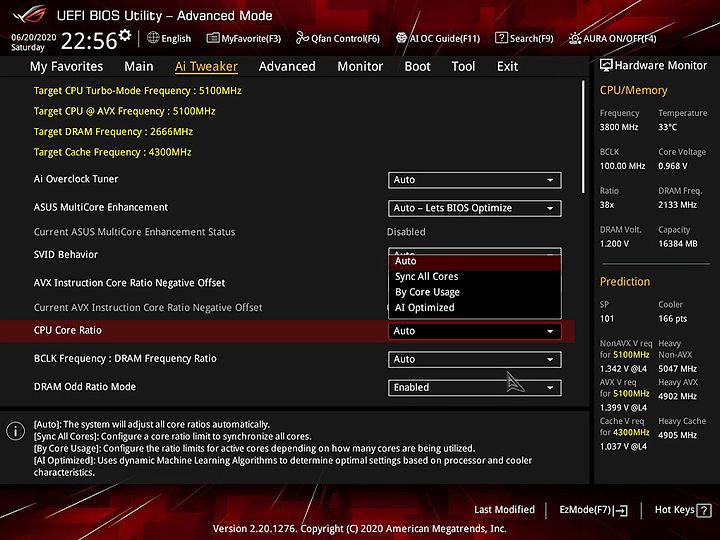Viewport: 720px width, 540px height.
Task: Click the settings list scrollbar
Action: [x=583, y=137]
